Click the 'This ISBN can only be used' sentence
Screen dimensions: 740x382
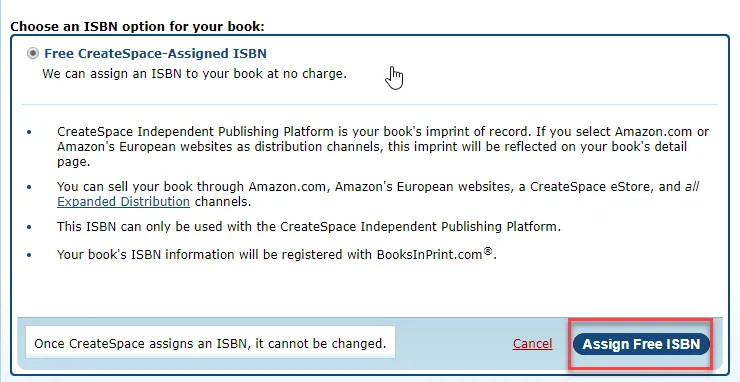tap(309, 227)
